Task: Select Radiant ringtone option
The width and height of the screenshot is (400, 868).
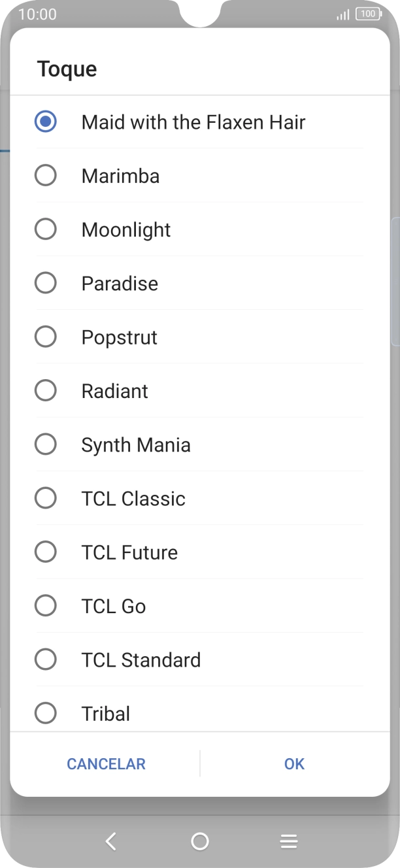Action: tap(46, 391)
